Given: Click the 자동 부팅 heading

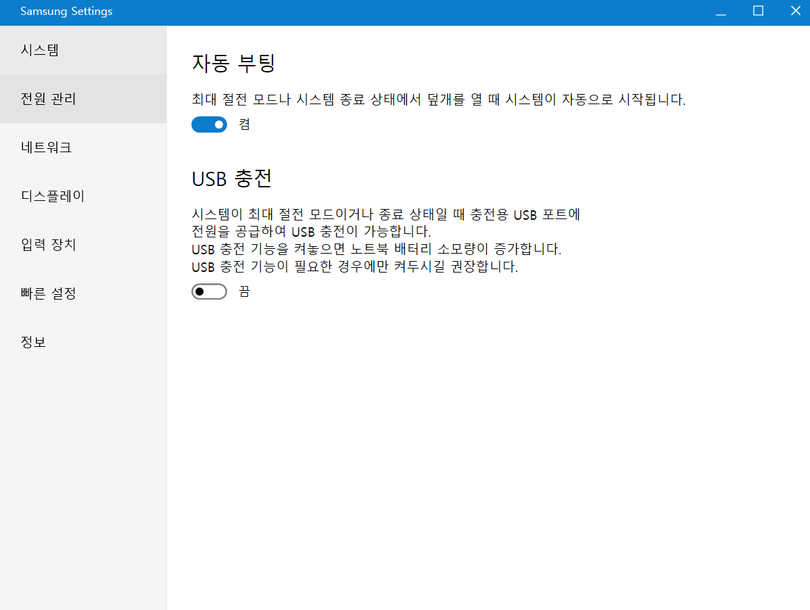Looking at the screenshot, I should pyautogui.click(x=233, y=63).
